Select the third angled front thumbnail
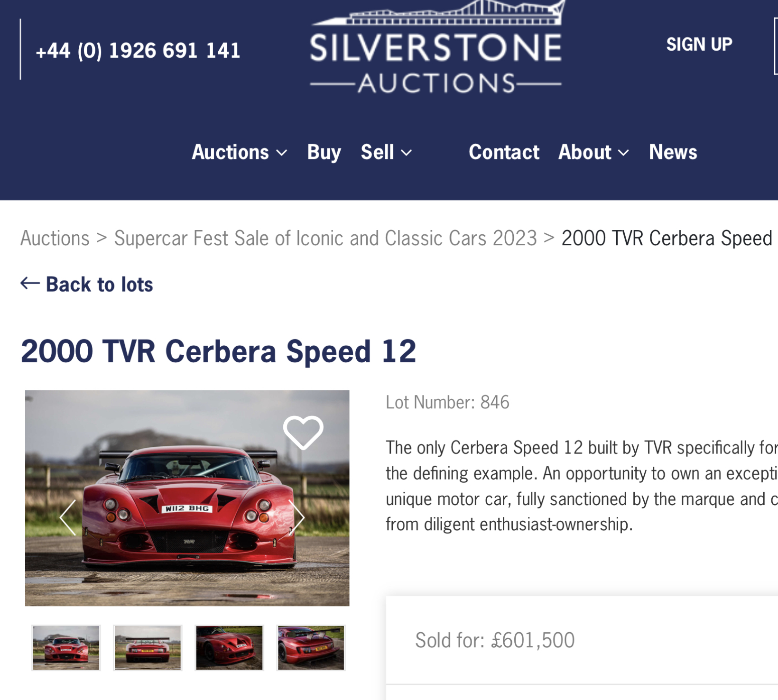The height and width of the screenshot is (700, 778). (x=229, y=648)
